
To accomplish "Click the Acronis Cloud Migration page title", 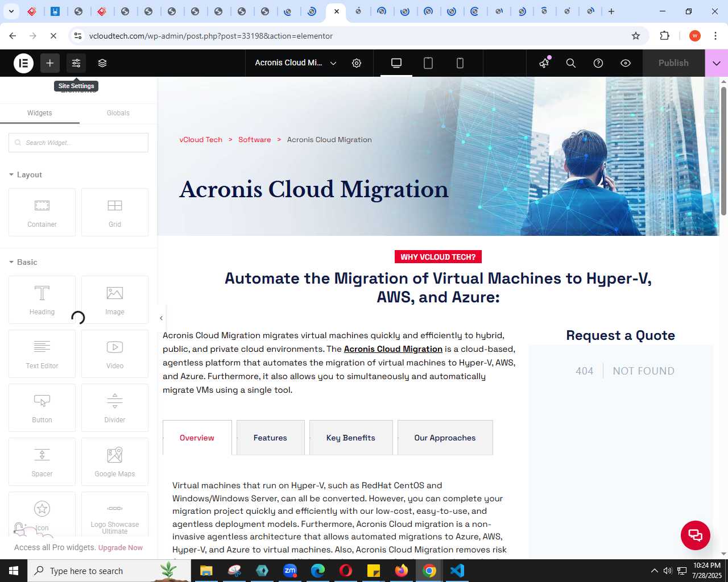I will pos(314,189).
